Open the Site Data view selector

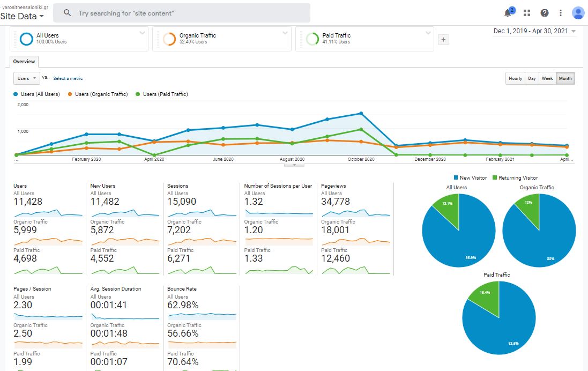tap(22, 16)
